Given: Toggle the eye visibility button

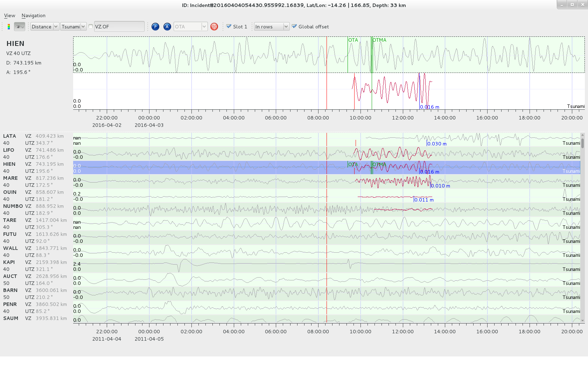Looking at the screenshot, I should coord(19,27).
